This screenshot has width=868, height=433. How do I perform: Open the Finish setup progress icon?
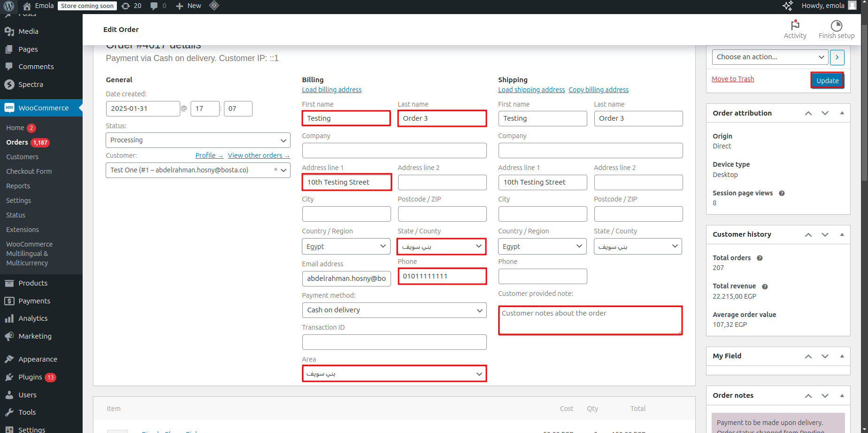837,25
